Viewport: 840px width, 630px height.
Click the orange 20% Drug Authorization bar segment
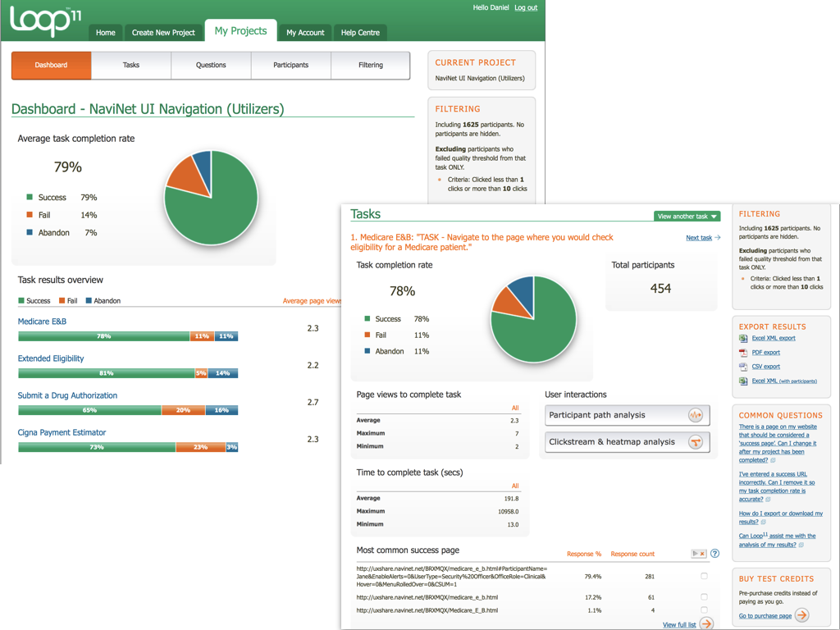pyautogui.click(x=183, y=410)
